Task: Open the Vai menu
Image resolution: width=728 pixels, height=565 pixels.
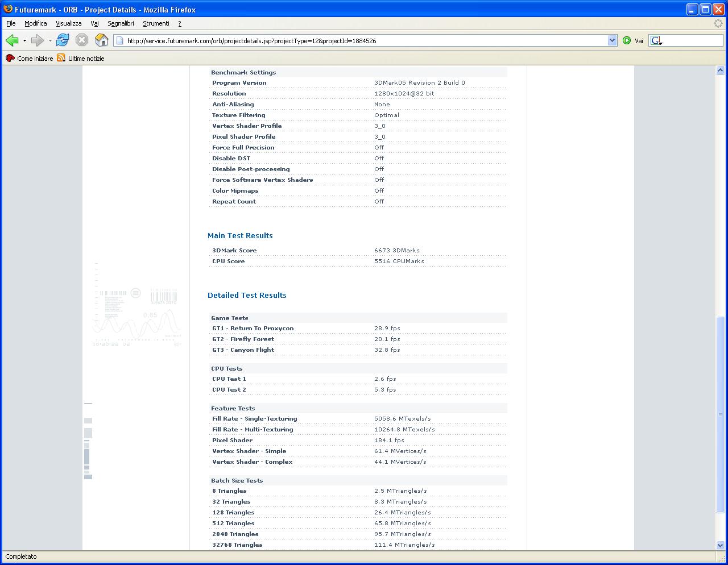Action: 94,23
